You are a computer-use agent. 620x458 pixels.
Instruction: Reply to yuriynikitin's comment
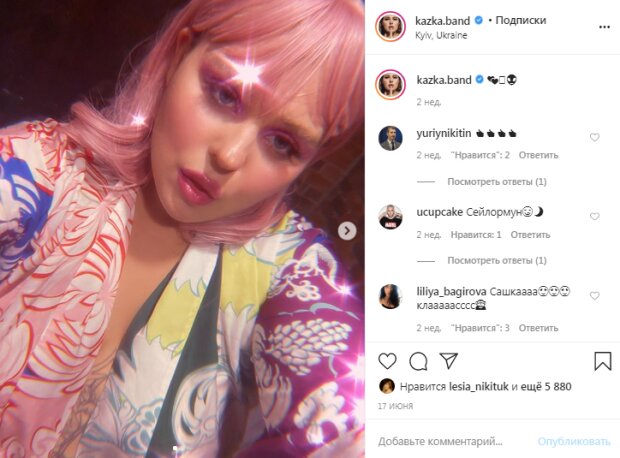point(538,155)
